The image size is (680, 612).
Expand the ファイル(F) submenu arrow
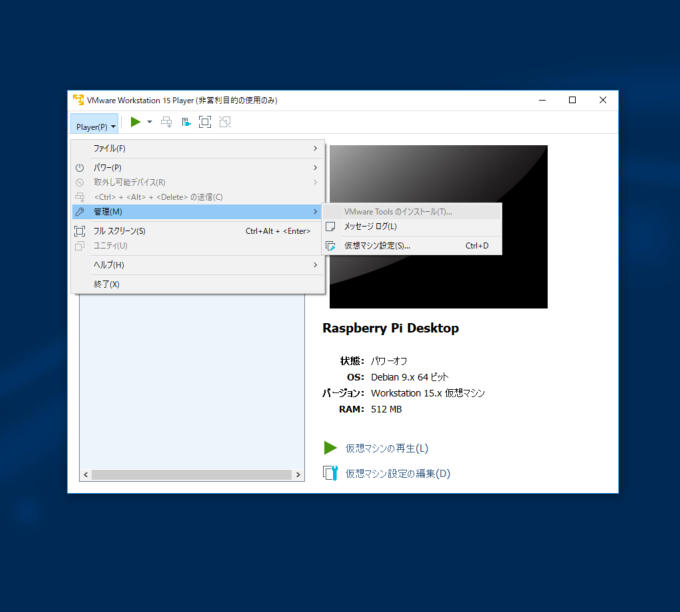coord(315,148)
